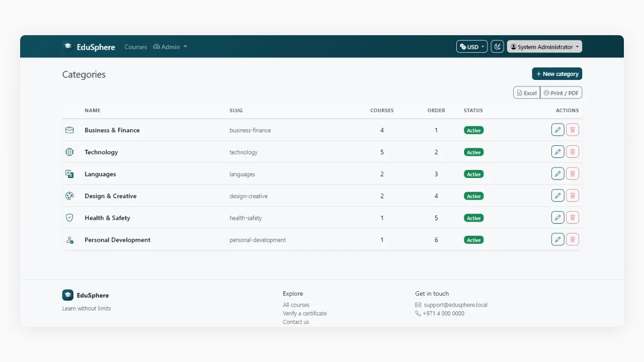Delete the Languages category
This screenshot has width=644, height=362.
pyautogui.click(x=573, y=173)
